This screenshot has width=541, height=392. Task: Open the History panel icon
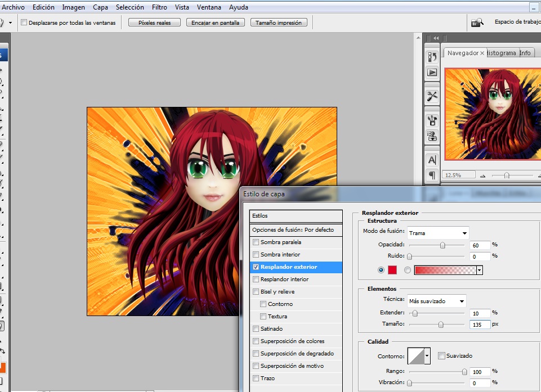pyautogui.click(x=432, y=57)
